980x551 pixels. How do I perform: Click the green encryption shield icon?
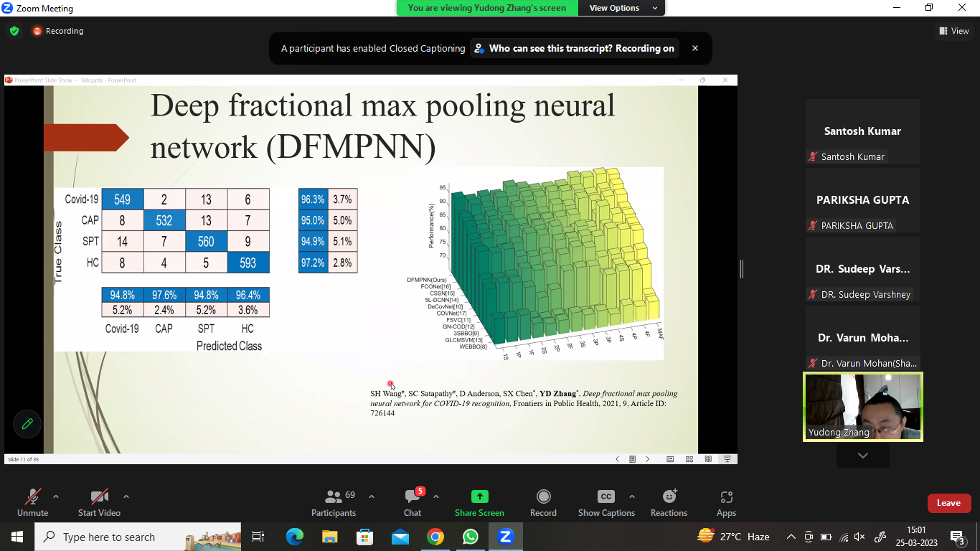tap(14, 31)
